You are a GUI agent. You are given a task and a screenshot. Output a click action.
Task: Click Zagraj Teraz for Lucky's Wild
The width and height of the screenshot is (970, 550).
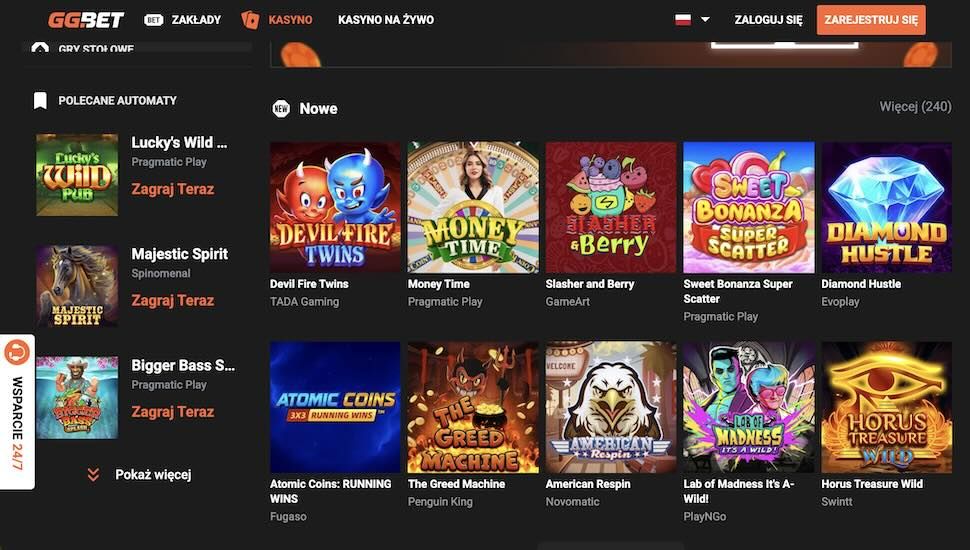point(173,189)
